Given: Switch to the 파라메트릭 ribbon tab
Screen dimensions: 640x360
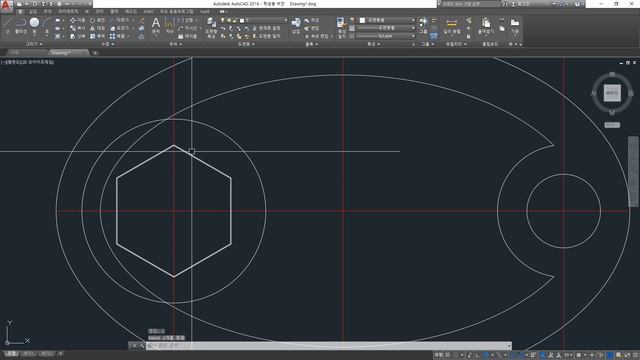Looking at the screenshot, I should pyautogui.click(x=68, y=11).
